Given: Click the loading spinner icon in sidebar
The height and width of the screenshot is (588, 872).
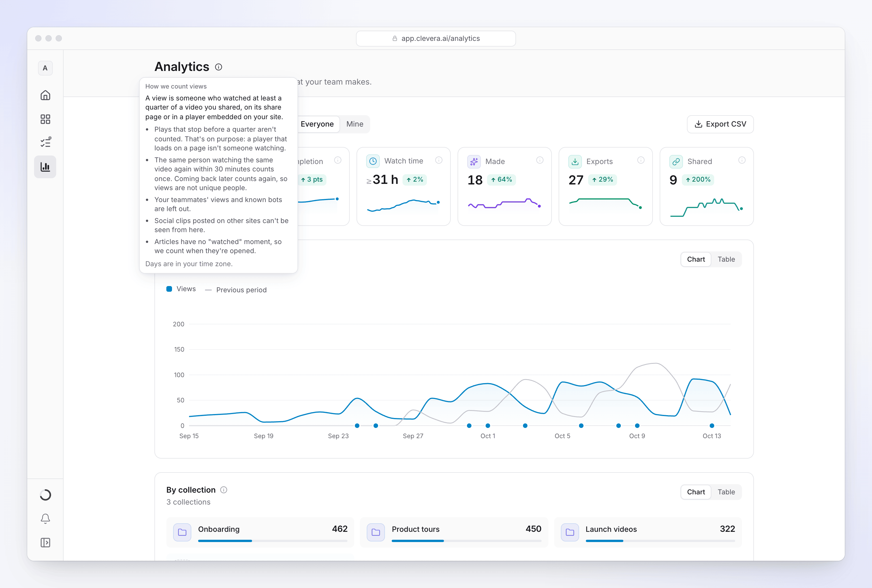Looking at the screenshot, I should click(x=45, y=495).
